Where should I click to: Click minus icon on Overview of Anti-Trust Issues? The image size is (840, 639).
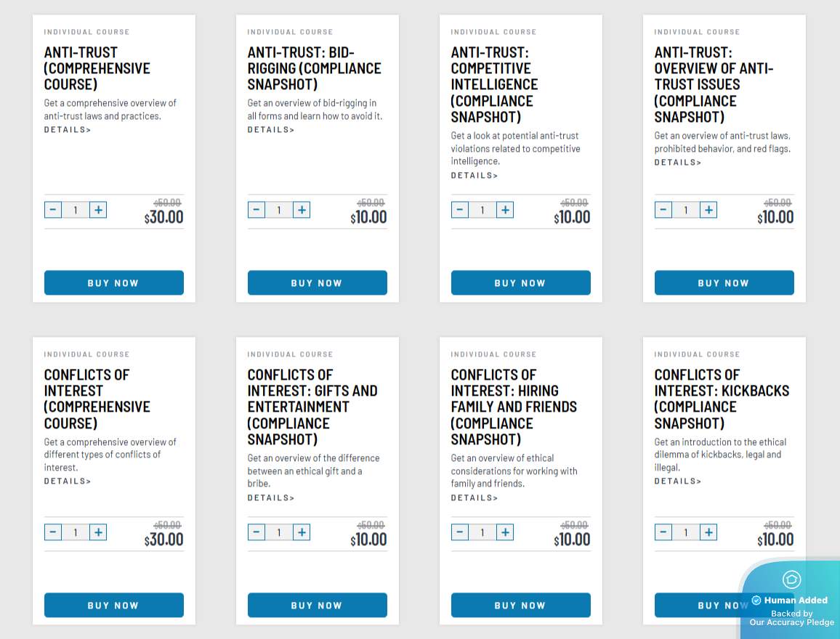point(663,211)
